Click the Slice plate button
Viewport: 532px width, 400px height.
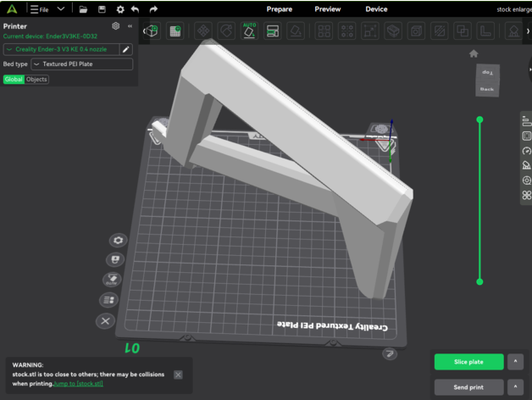coord(468,362)
